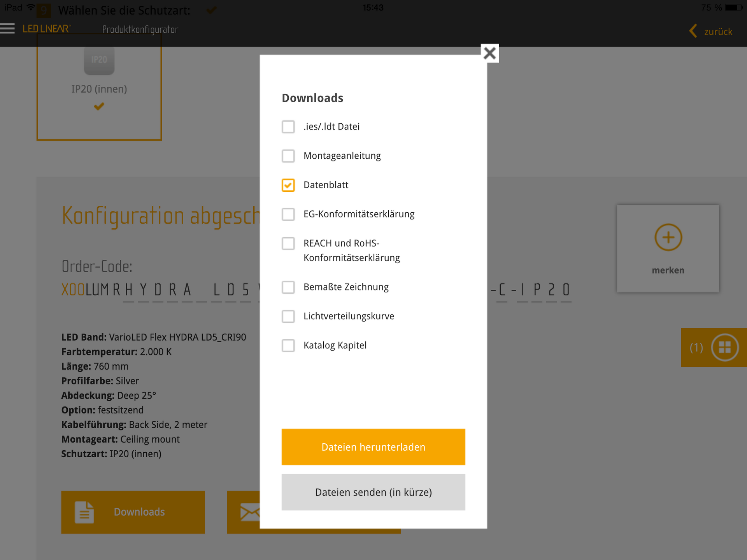
Task: Click Dateien senden (in kürze) button
Action: click(x=373, y=492)
